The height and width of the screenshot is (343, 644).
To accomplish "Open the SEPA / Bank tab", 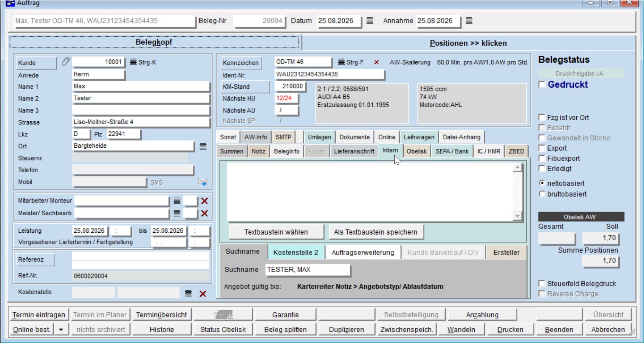I will coord(452,151).
